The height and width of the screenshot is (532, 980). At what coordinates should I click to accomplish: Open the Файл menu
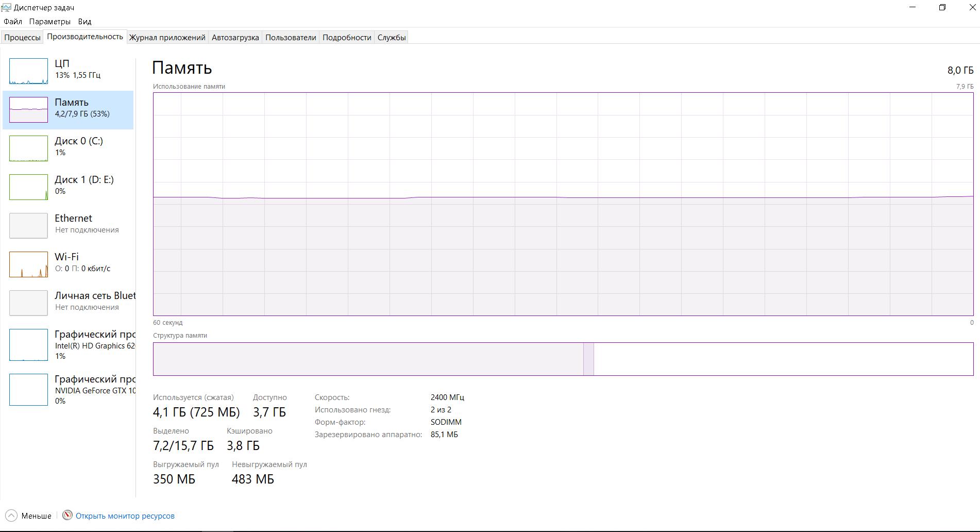[x=13, y=22]
